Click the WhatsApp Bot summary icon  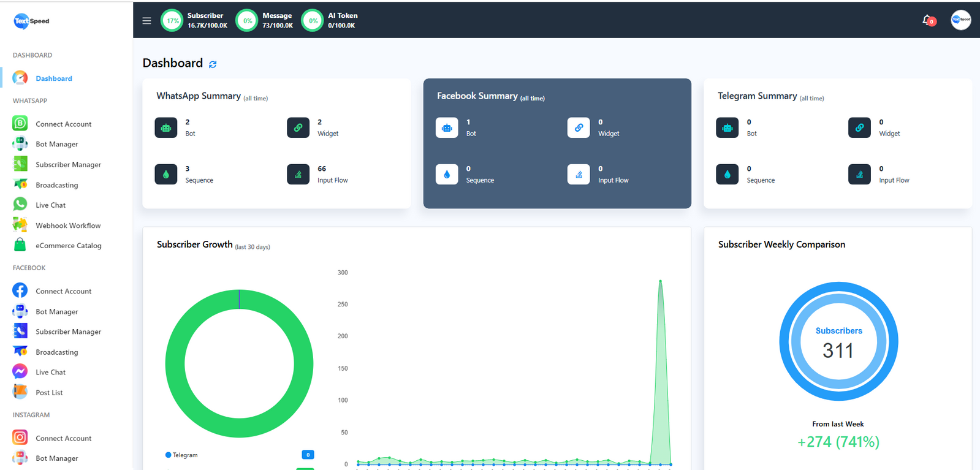click(x=166, y=127)
